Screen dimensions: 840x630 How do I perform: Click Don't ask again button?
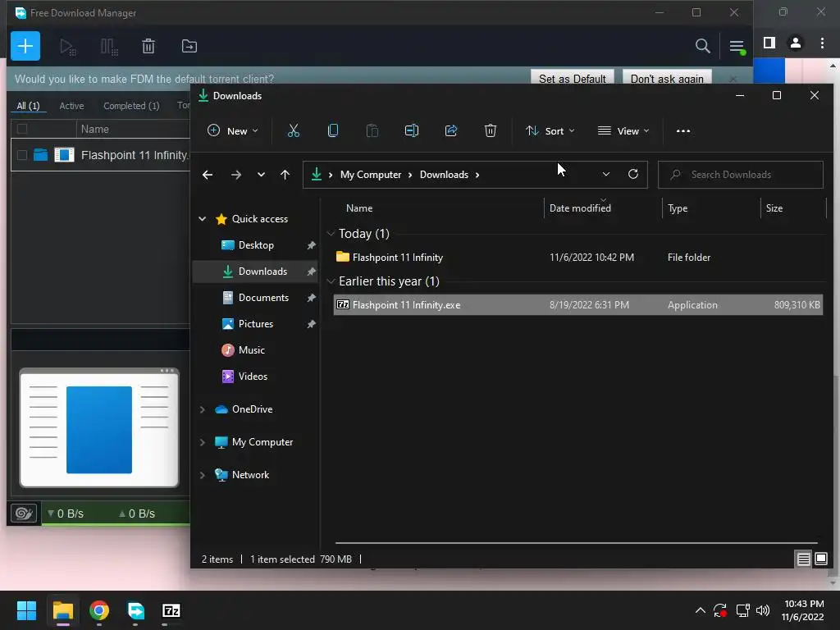(x=667, y=78)
